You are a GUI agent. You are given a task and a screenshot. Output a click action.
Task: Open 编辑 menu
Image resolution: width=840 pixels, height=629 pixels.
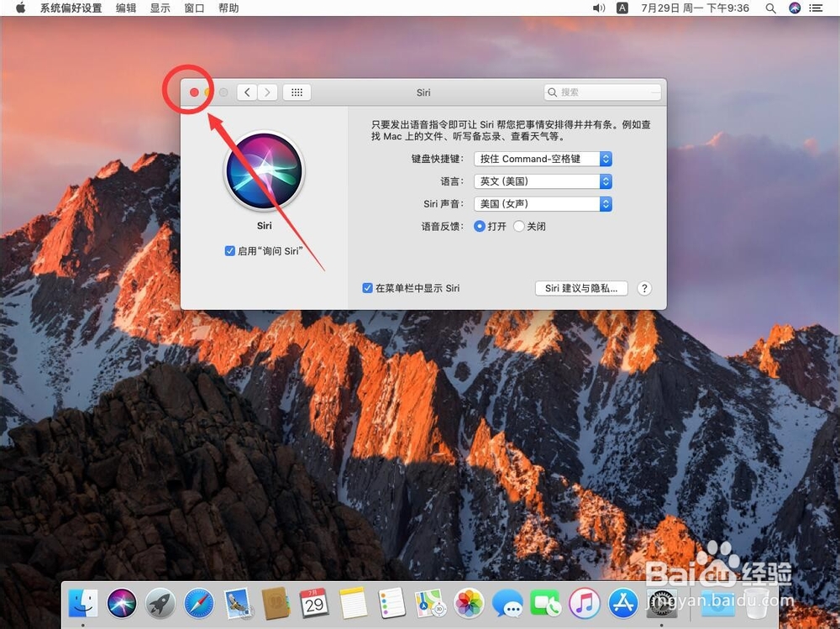pos(126,8)
